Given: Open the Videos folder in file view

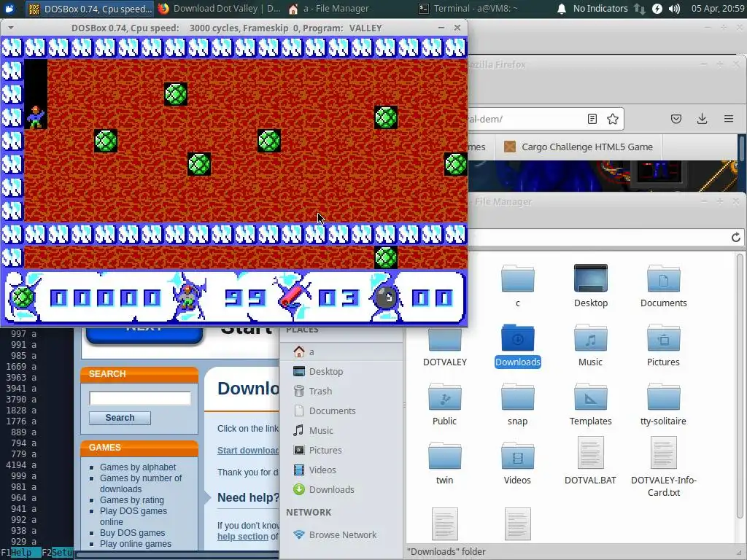Looking at the screenshot, I should point(518,463).
